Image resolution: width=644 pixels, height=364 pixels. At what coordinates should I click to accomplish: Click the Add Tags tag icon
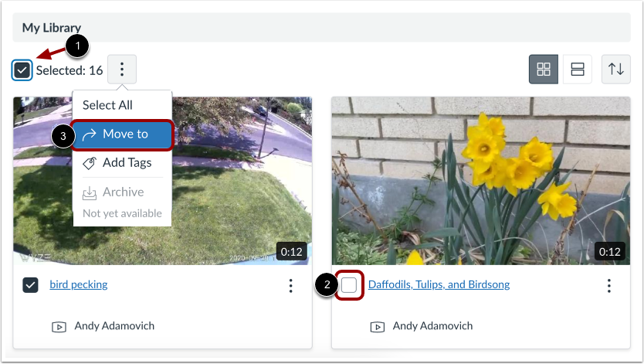pyautogui.click(x=90, y=164)
